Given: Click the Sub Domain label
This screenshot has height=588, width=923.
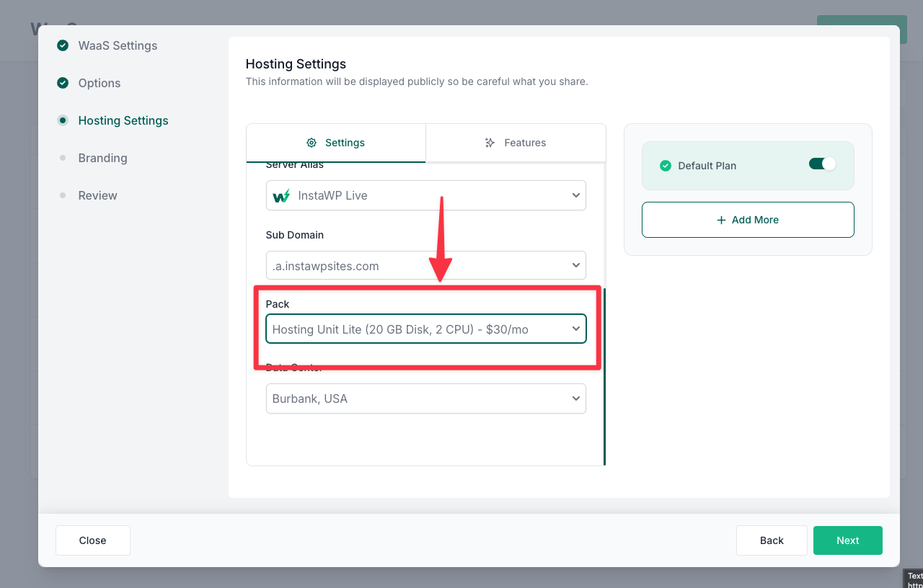Looking at the screenshot, I should [x=295, y=235].
